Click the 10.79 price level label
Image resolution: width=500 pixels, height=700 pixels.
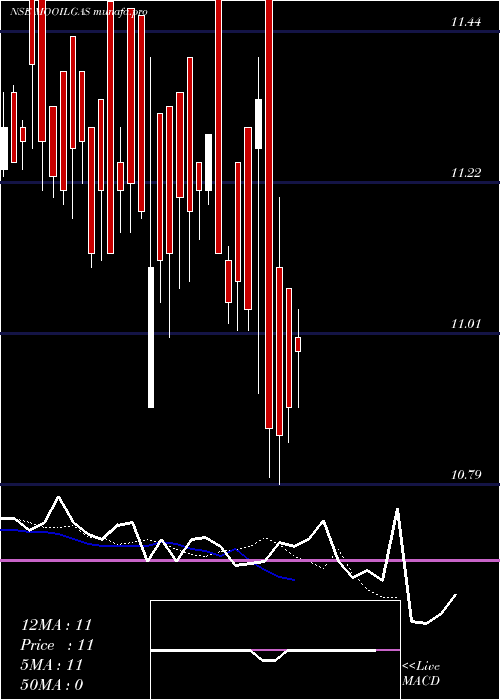pos(466,474)
